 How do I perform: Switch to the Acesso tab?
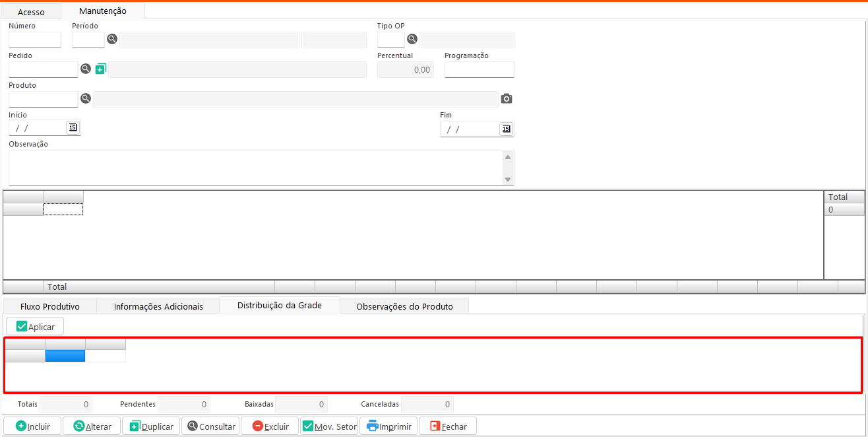point(31,12)
